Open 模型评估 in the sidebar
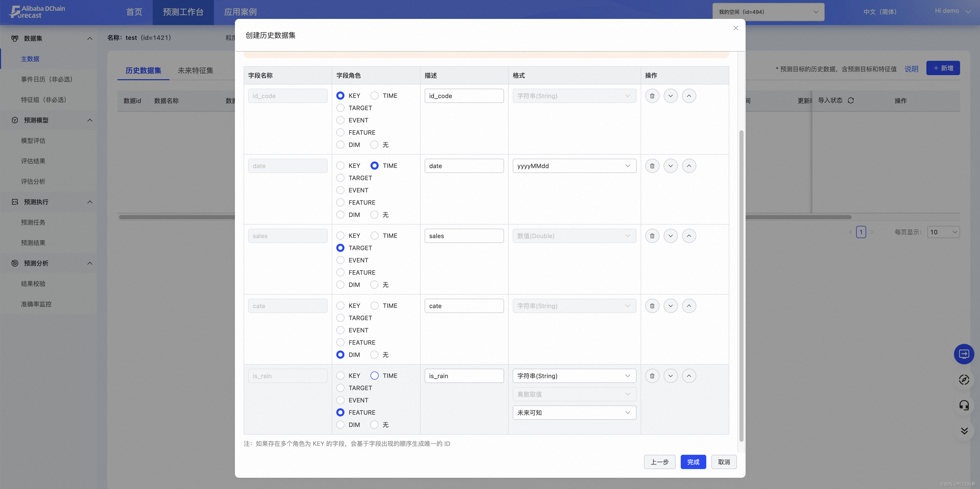980x489 pixels. [x=33, y=141]
